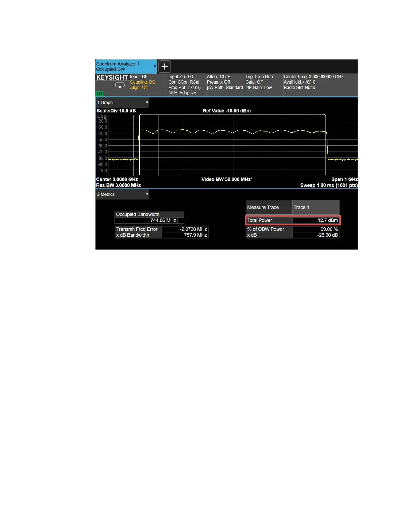Open Input Z: 50 Ω settings
Image resolution: width=411 pixels, height=532 pixels.
pos(181,77)
